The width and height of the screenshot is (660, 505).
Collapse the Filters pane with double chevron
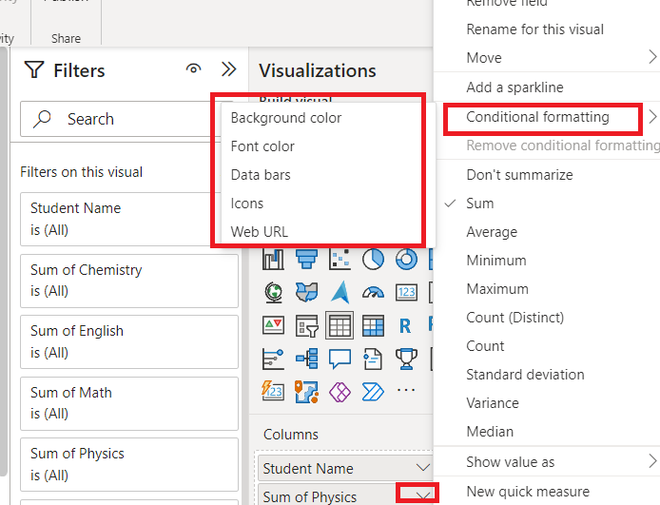pos(229,69)
